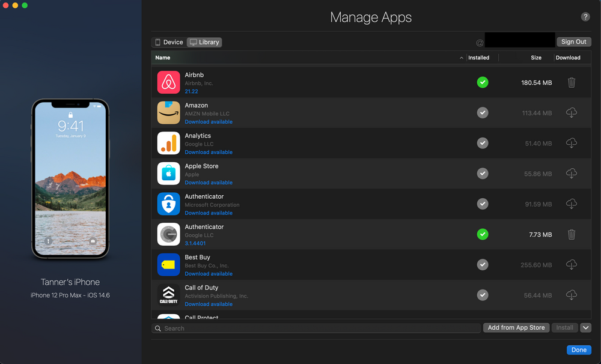Click the blue Done button

579,350
